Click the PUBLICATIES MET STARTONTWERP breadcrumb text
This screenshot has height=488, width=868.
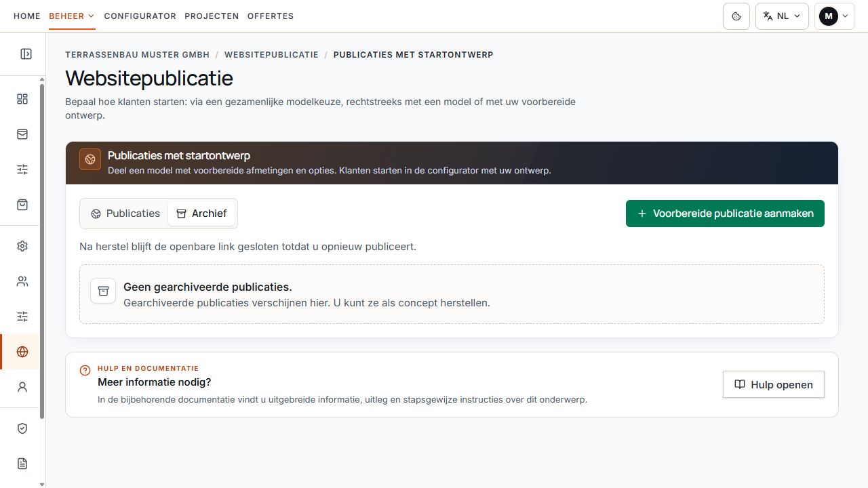(414, 54)
